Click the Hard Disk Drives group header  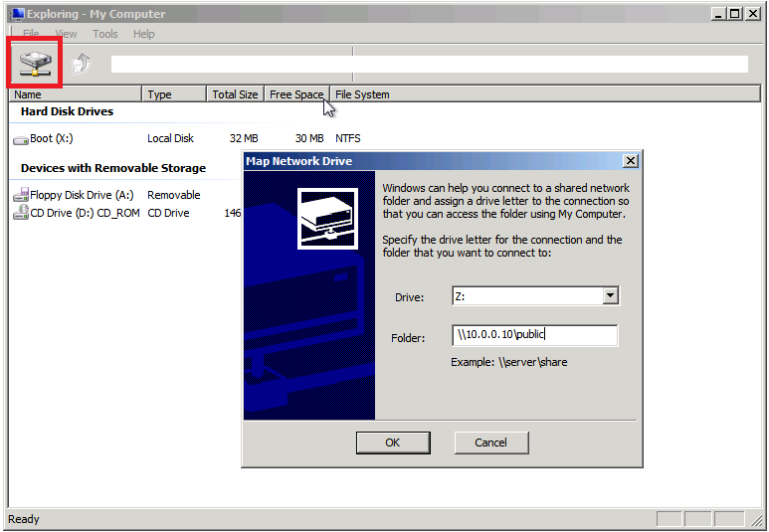click(x=68, y=111)
